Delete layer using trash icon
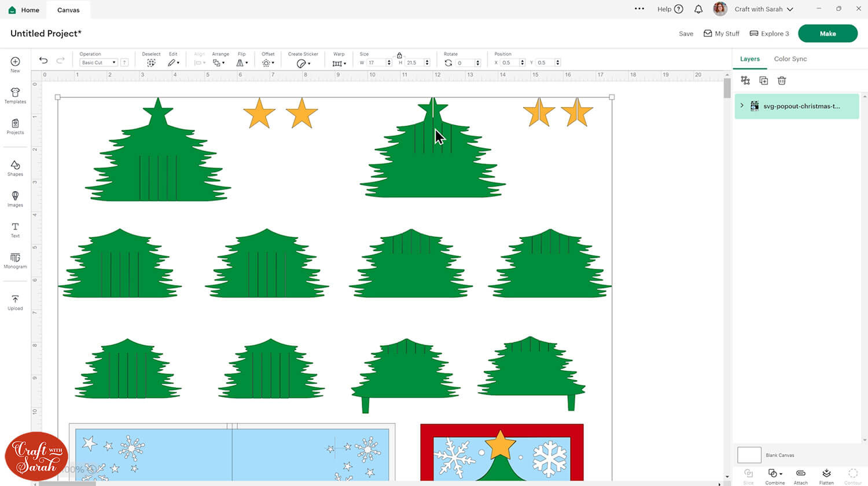This screenshot has height=486, width=868. click(x=782, y=81)
